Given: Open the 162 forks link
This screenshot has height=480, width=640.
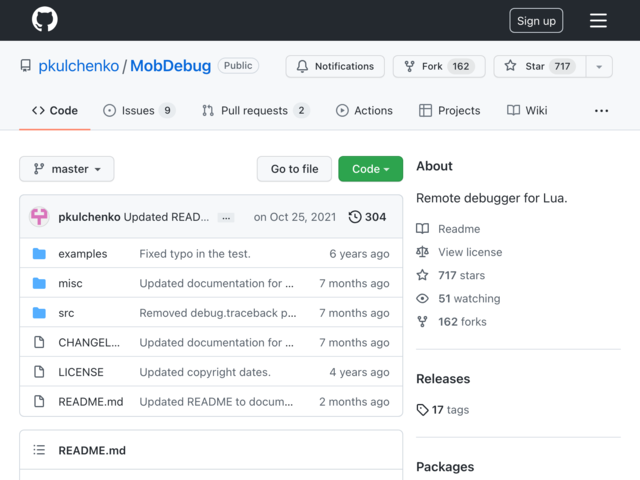Looking at the screenshot, I should pyautogui.click(x=452, y=322).
